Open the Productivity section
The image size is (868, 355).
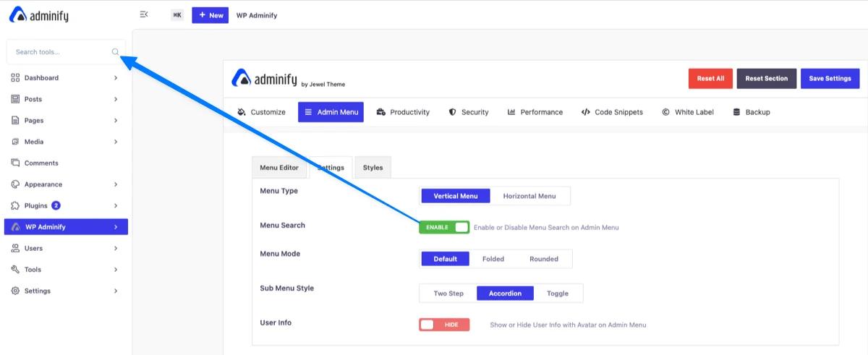pos(403,112)
